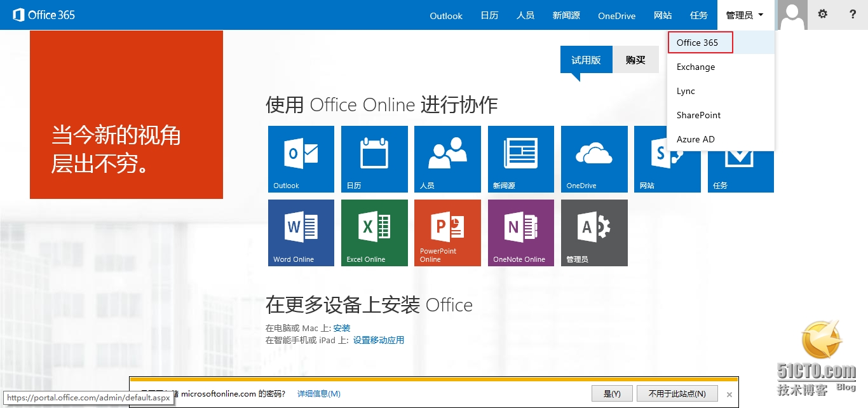Click the 安装 install link
The height and width of the screenshot is (408, 868).
342,328
